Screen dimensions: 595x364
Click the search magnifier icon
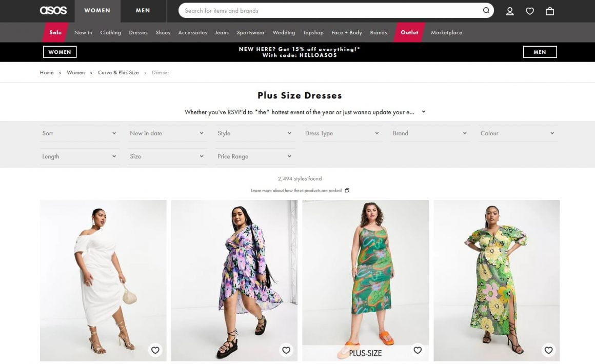pos(486,11)
